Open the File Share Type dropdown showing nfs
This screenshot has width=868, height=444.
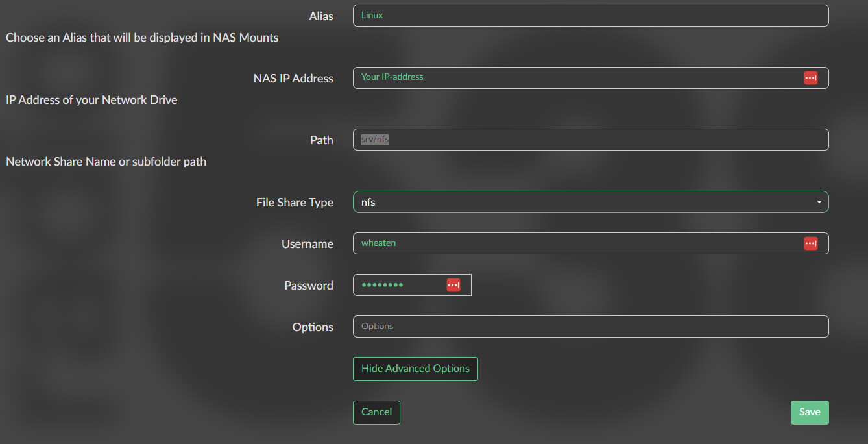click(584, 202)
